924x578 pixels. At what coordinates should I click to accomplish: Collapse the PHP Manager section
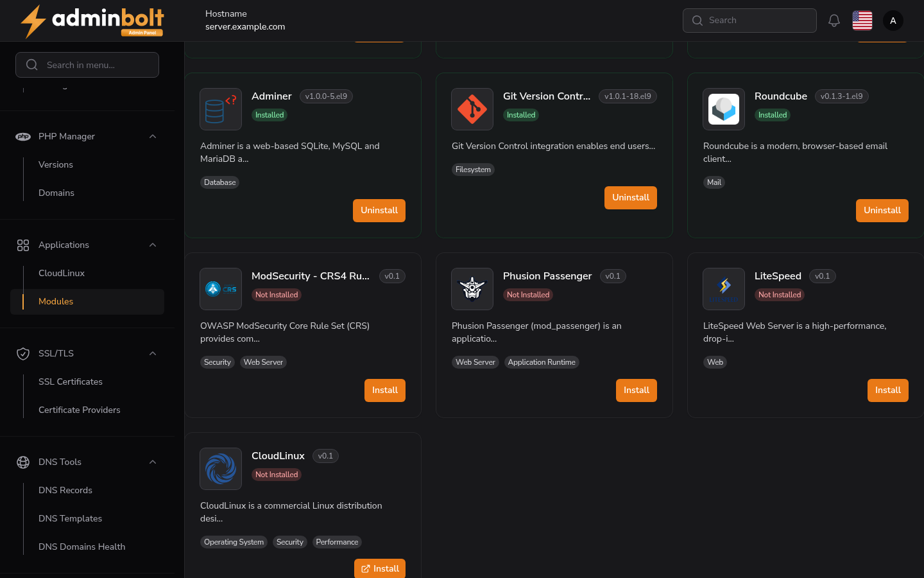[153, 136]
